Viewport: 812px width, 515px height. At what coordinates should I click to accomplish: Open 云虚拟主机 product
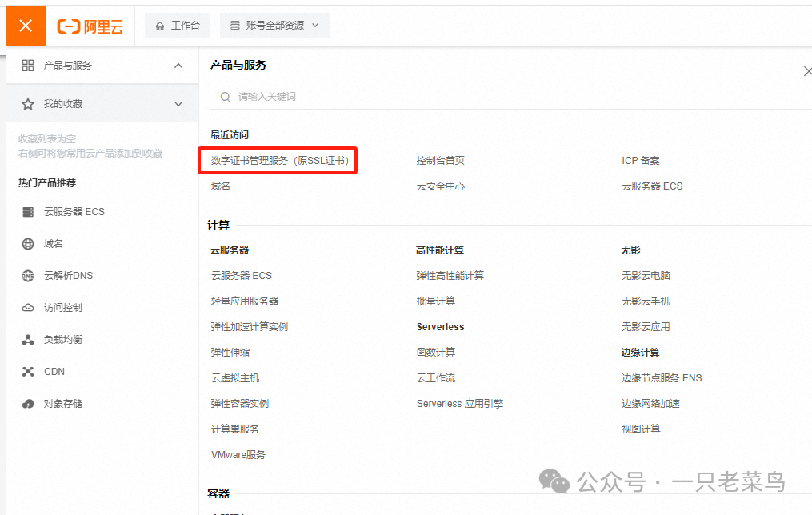[x=235, y=378]
